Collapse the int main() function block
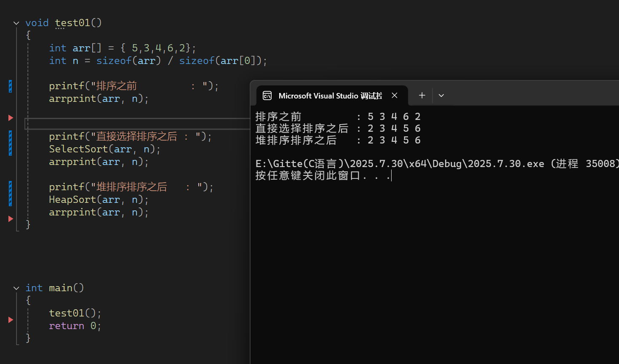The image size is (619, 364). click(16, 288)
